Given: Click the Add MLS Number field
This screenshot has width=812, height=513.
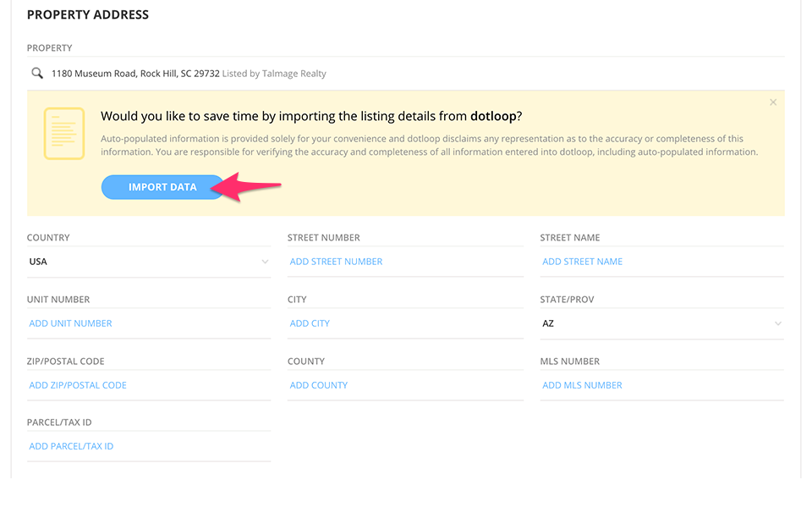Looking at the screenshot, I should (x=582, y=385).
